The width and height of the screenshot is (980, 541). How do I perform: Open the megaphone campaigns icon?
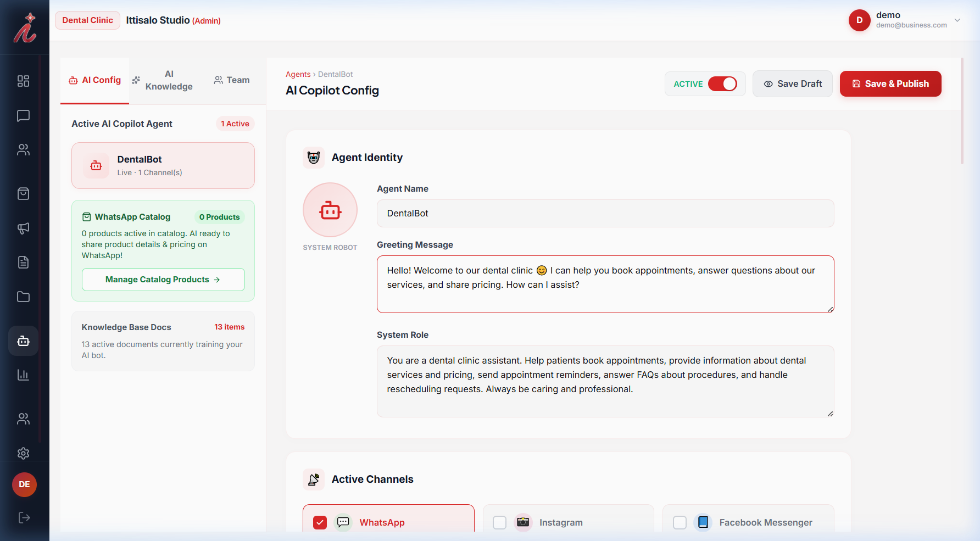[23, 228]
